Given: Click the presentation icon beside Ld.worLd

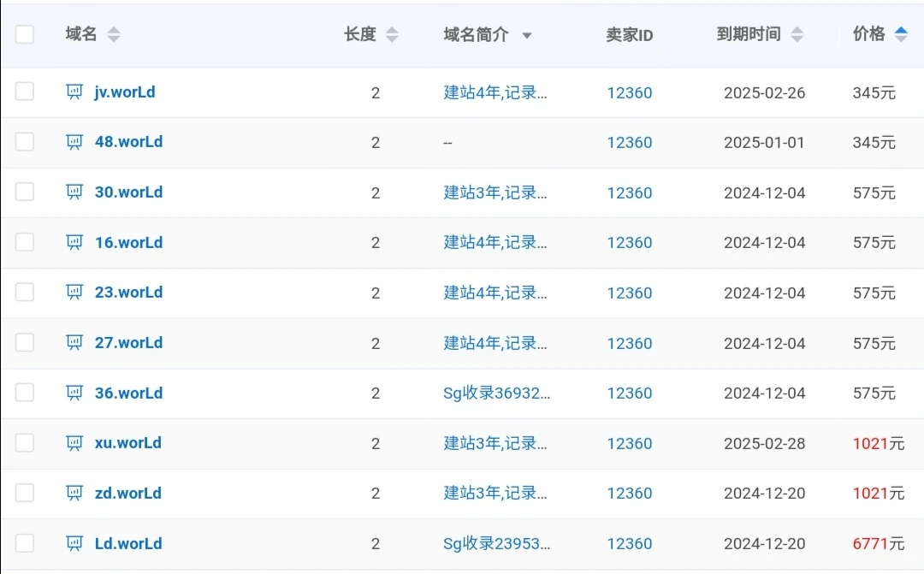Looking at the screenshot, I should 74,543.
